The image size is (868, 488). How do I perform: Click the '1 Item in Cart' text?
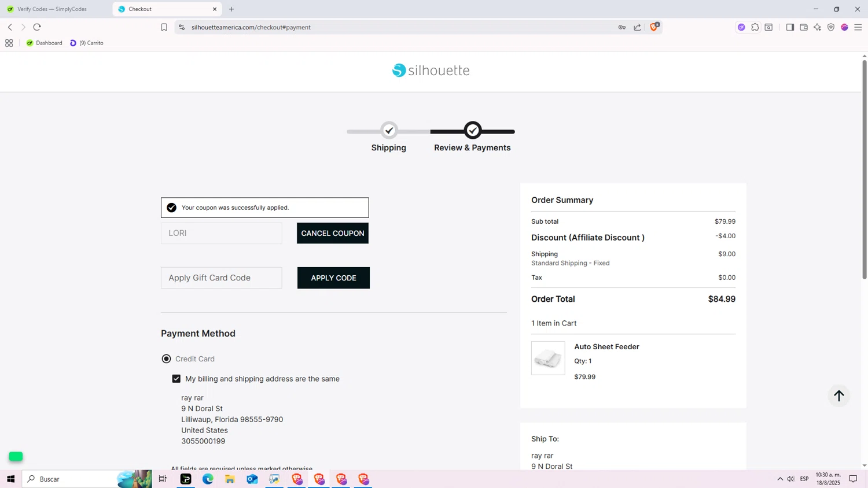pyautogui.click(x=554, y=323)
